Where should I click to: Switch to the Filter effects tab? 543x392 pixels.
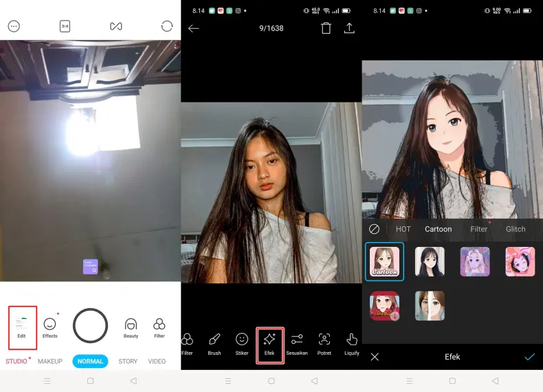click(x=478, y=229)
